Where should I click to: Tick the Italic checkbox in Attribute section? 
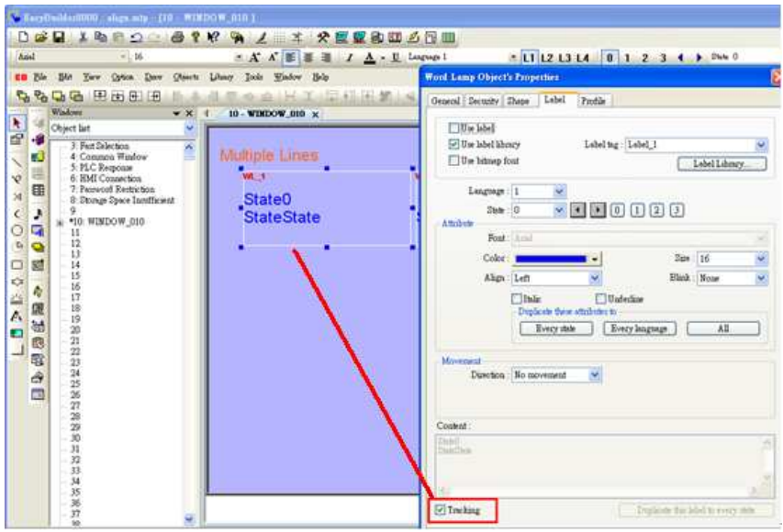click(517, 299)
